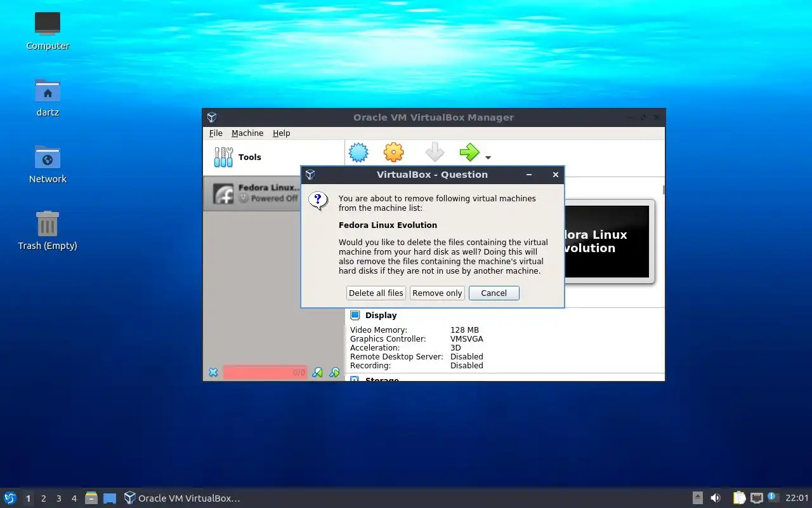Open the Start button dropdown arrow
This screenshot has height=508, width=812.
pyautogui.click(x=488, y=157)
